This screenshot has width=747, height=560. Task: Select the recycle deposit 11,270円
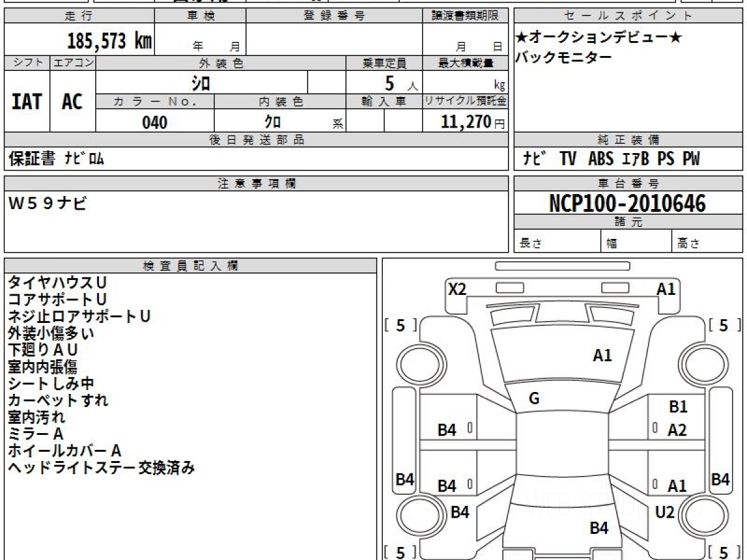[472, 122]
